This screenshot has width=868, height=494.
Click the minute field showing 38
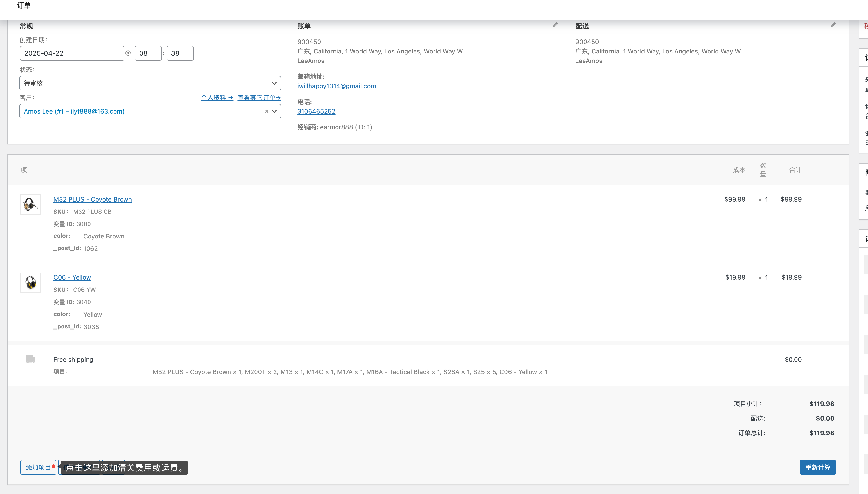pos(180,53)
